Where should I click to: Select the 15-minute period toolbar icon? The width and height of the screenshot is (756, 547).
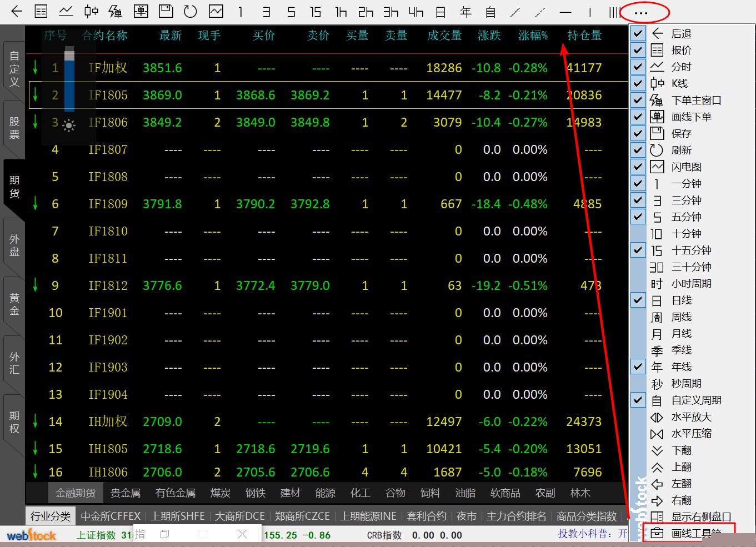pyautogui.click(x=316, y=12)
